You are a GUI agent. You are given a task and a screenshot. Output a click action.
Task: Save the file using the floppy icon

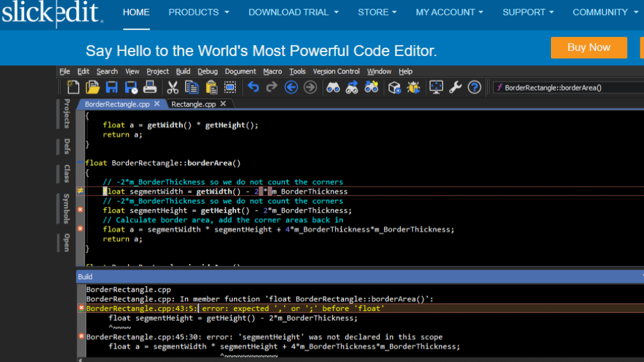(112, 87)
